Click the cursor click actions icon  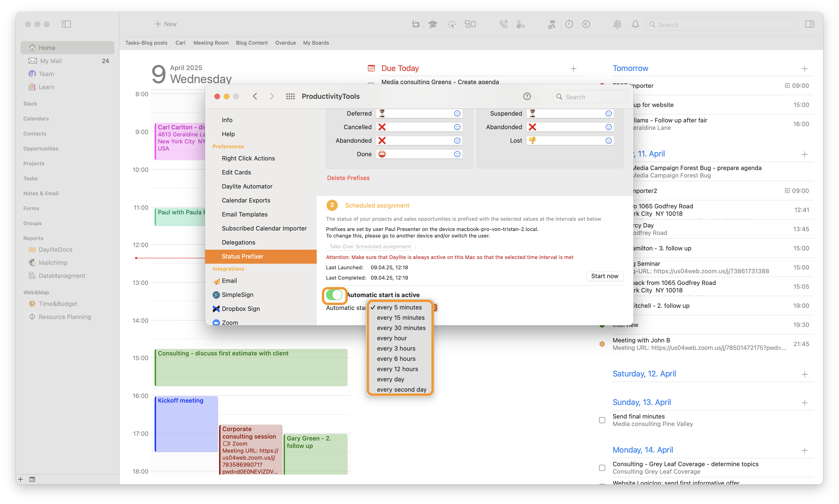(x=451, y=24)
